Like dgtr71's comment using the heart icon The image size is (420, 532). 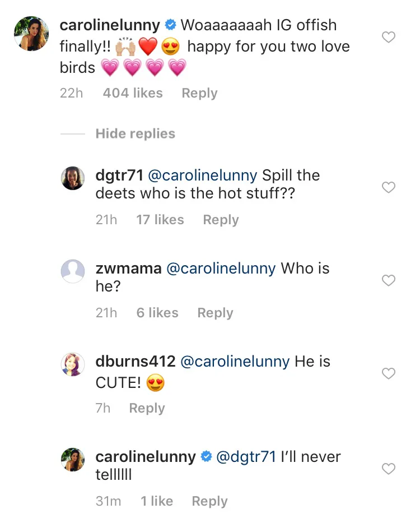(x=389, y=187)
